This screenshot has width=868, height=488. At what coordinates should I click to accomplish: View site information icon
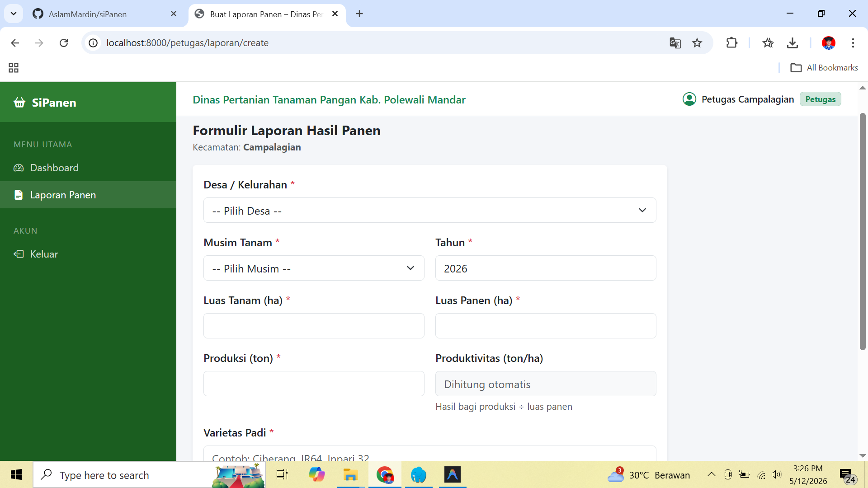click(93, 43)
